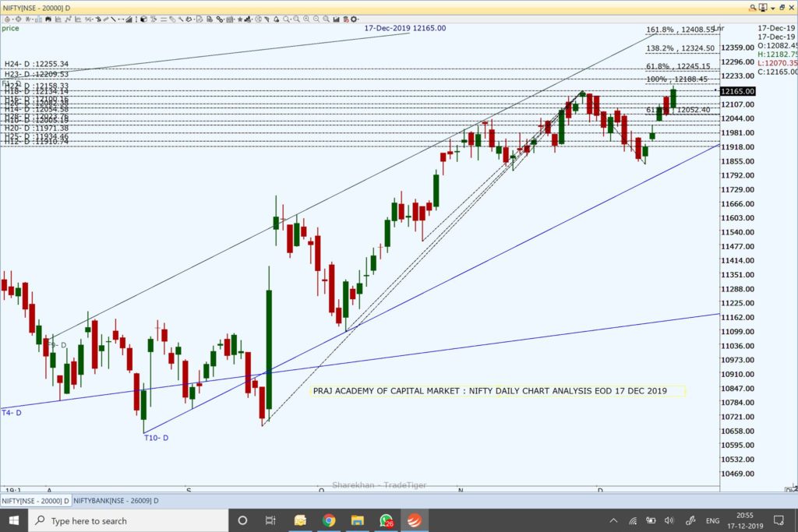Select the parallel lines drawing tool
This screenshot has width=798, height=532.
tap(164, 19)
